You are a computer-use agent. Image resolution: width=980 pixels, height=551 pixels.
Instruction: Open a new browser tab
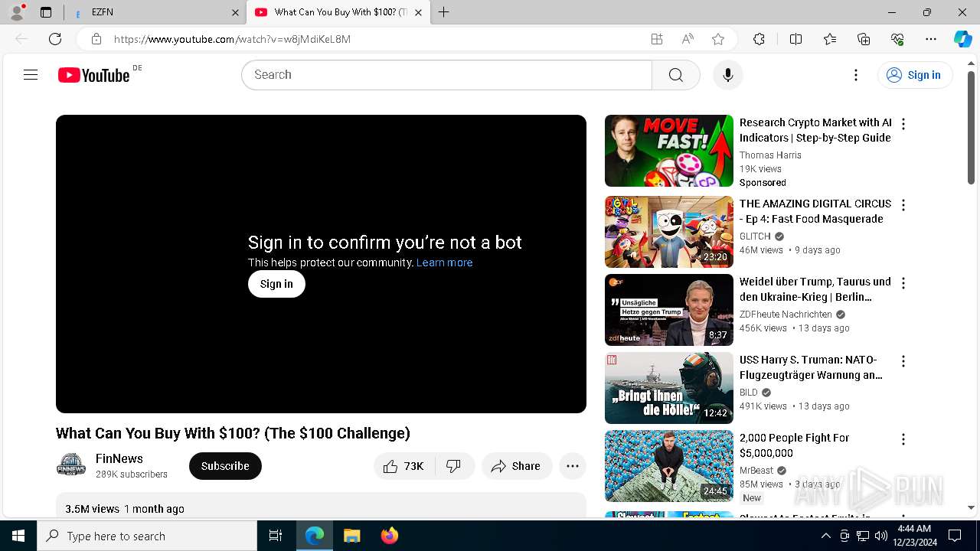point(443,12)
